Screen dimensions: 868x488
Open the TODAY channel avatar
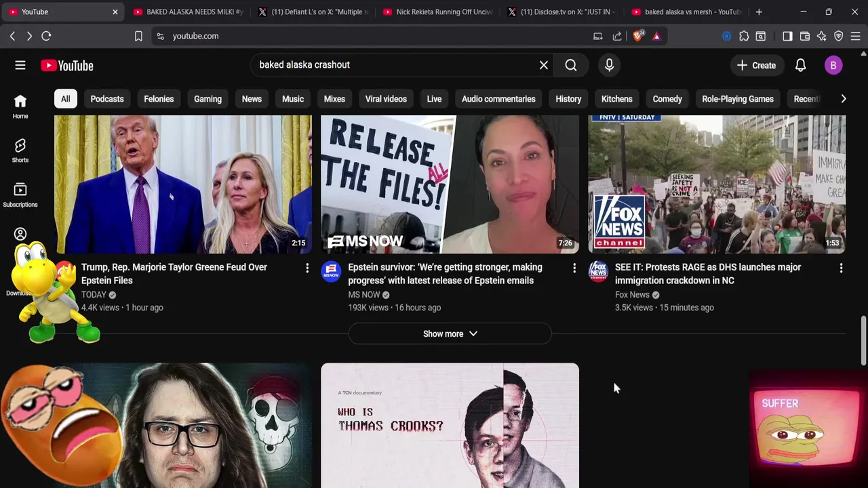(x=65, y=271)
